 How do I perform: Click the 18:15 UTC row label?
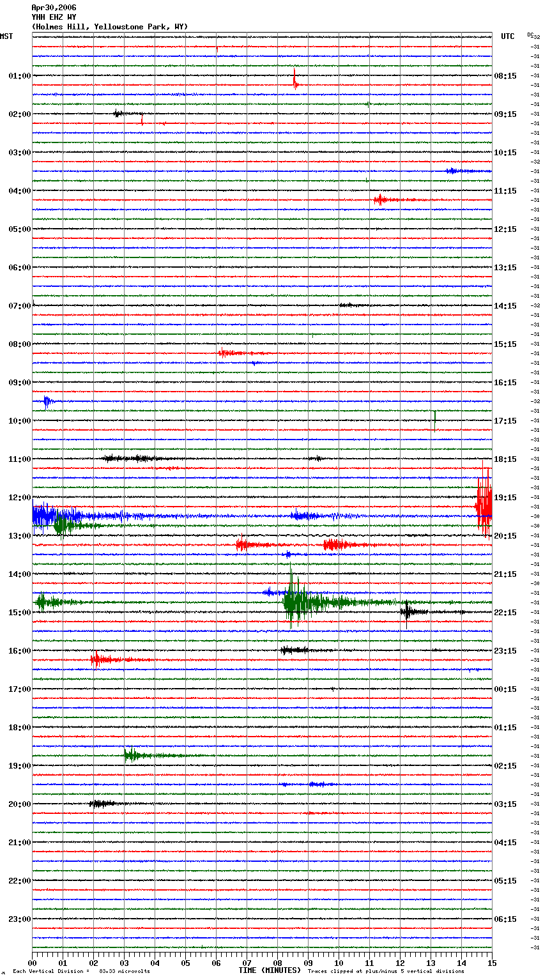click(505, 459)
